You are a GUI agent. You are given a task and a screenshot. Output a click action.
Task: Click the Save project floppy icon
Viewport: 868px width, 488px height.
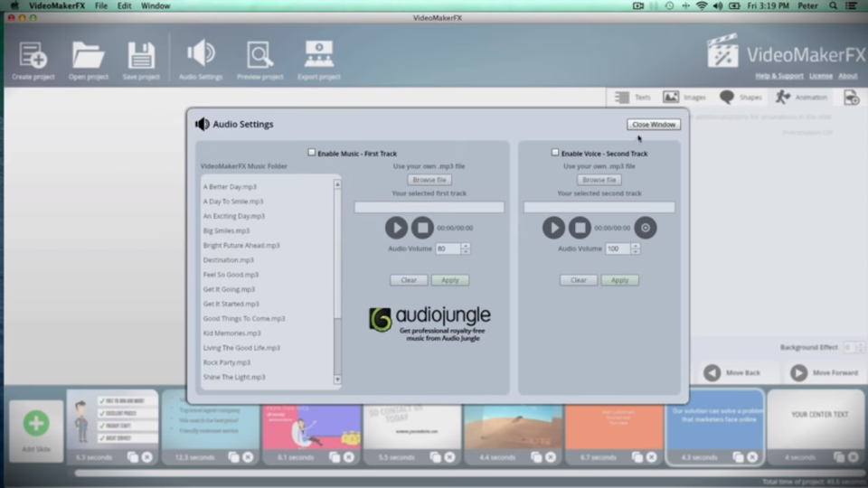(x=141, y=55)
